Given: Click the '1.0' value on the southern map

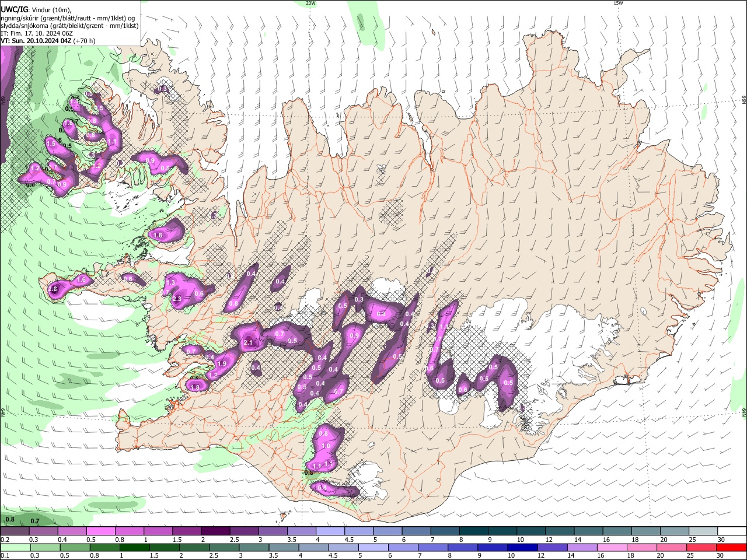Looking at the screenshot, I should click(x=326, y=446).
